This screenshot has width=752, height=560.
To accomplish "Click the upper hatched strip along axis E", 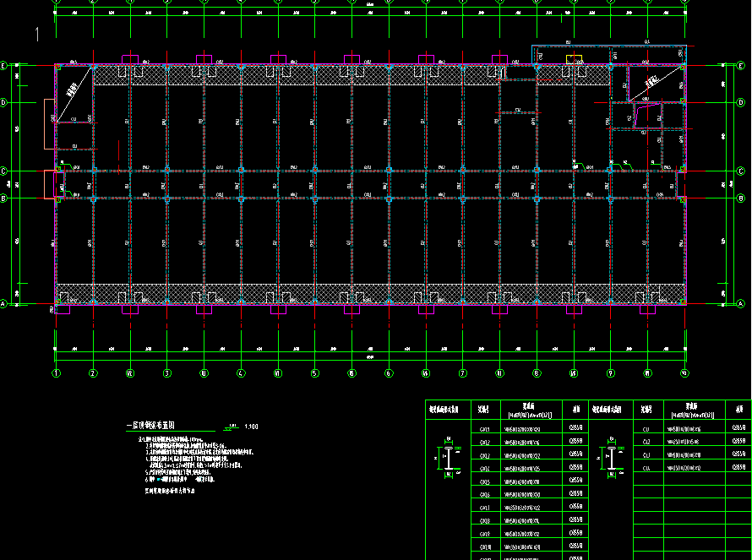I will [338, 76].
